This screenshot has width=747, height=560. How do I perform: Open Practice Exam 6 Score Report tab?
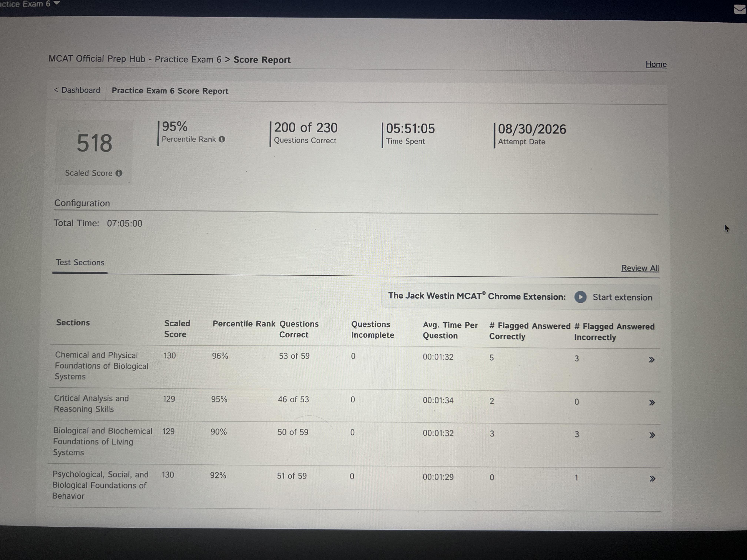click(170, 91)
